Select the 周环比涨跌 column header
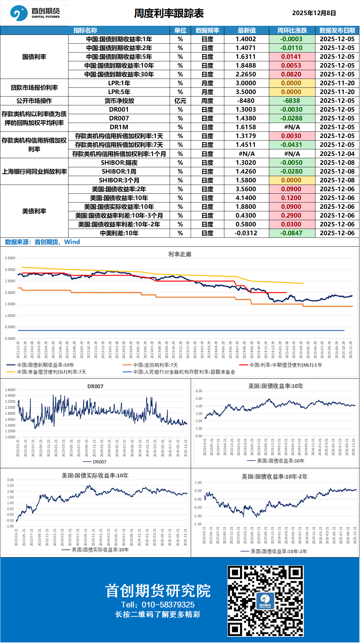Viewport: 361px width, 644px height. click(x=292, y=31)
